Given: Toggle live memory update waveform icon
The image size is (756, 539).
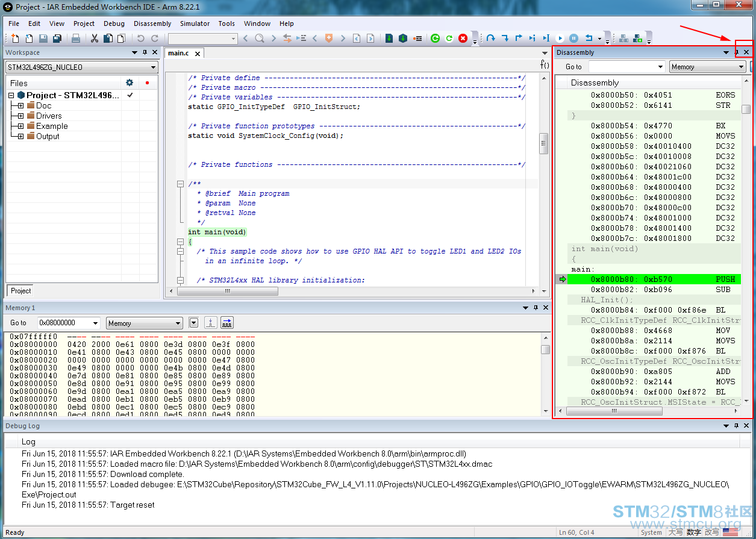Looking at the screenshot, I should pos(227,323).
